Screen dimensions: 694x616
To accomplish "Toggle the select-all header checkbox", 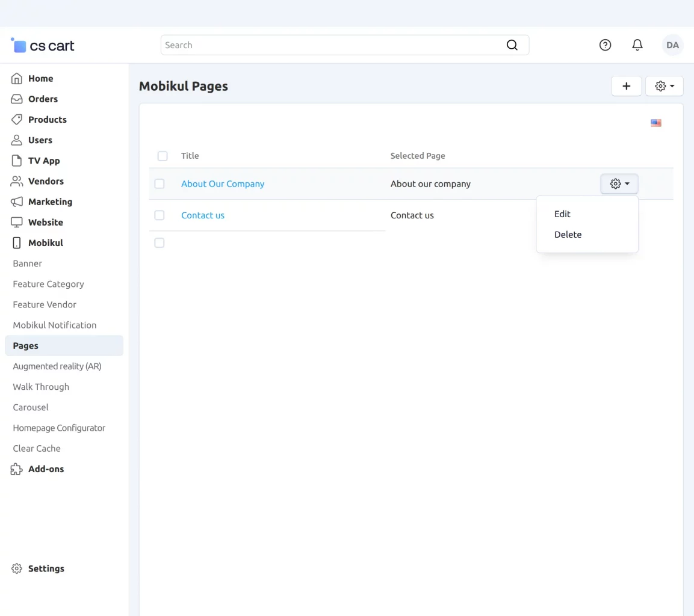I will (x=163, y=156).
